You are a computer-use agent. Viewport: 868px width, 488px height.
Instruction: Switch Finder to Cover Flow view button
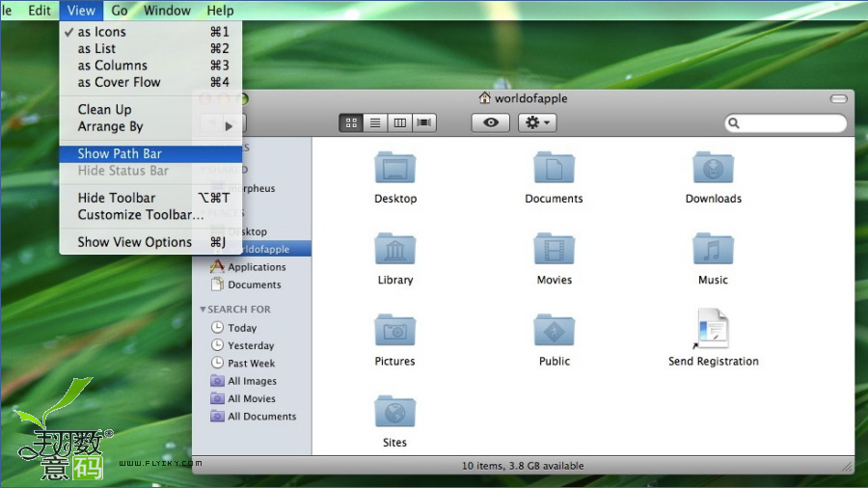pos(424,122)
